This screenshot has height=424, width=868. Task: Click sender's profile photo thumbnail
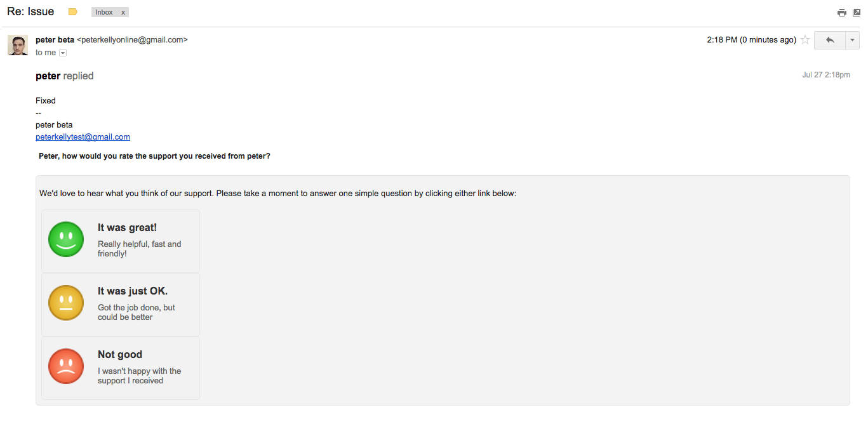point(18,45)
